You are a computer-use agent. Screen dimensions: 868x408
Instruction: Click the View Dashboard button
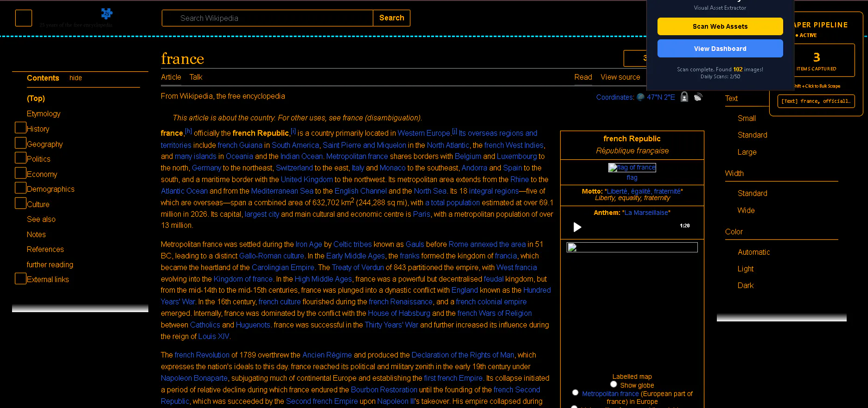(x=720, y=49)
